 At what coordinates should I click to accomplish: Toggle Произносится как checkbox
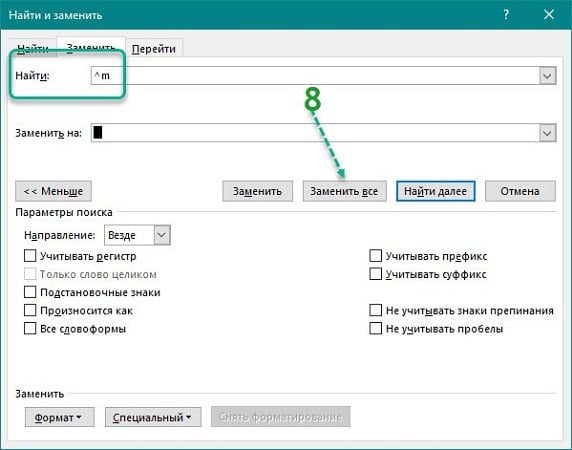tap(30, 311)
